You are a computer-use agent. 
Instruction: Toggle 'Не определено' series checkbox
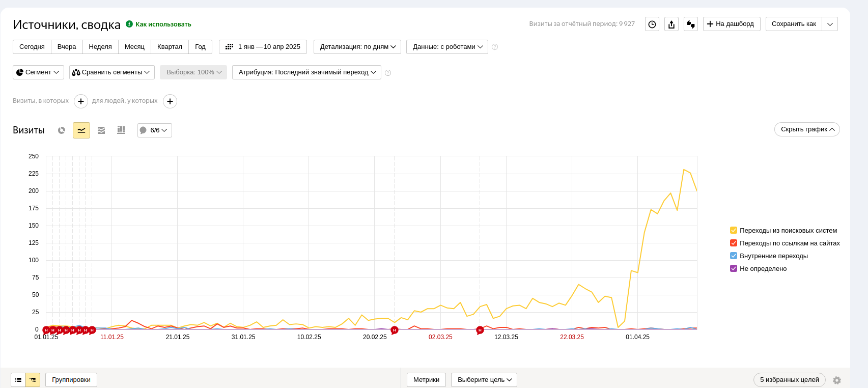click(734, 269)
